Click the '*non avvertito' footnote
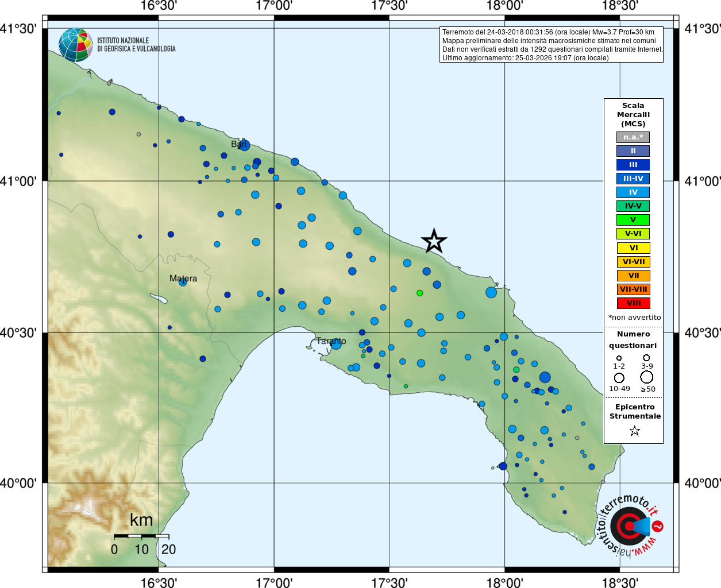Screen dimensions: 721x588 (634, 318)
